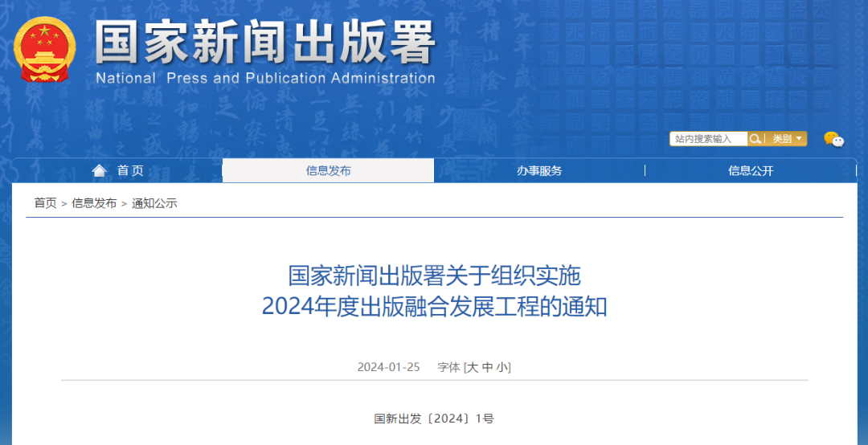Click 首页 in the breadcrumb trail
This screenshot has width=868, height=445.
[45, 203]
